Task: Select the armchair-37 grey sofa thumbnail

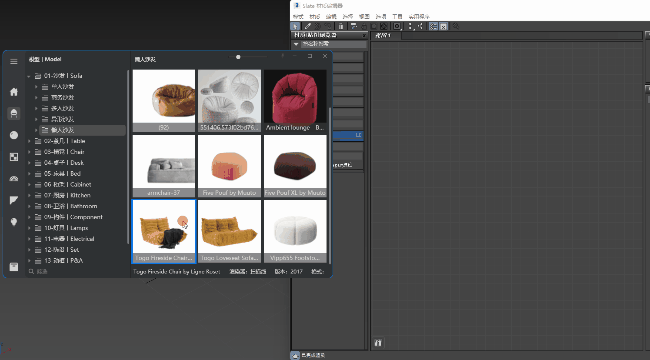Action: 164,166
